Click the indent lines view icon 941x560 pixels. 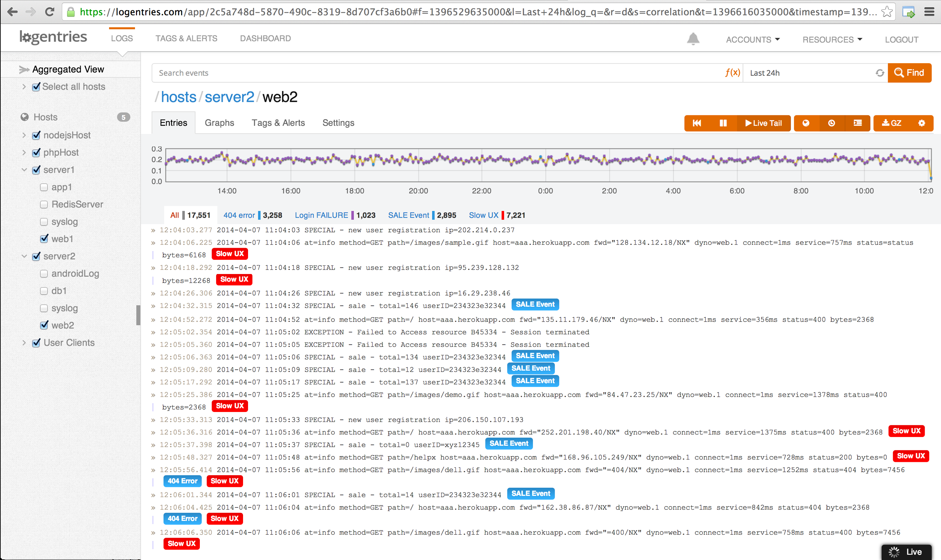tap(858, 123)
